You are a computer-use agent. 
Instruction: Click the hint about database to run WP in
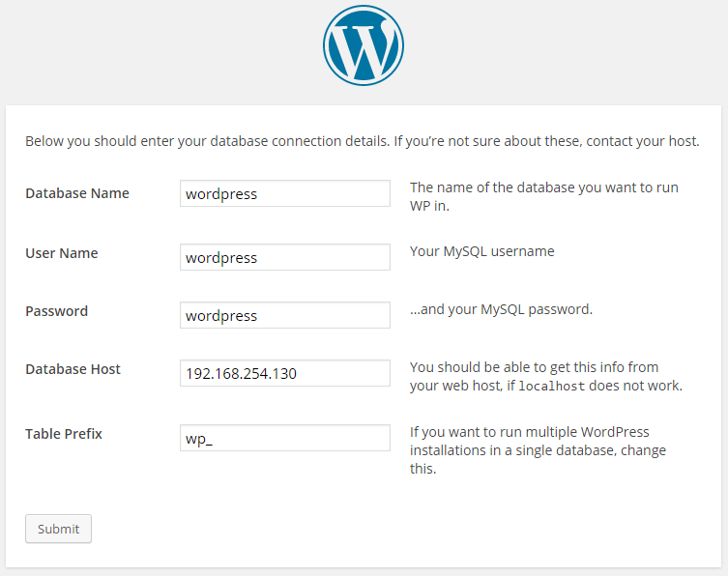[x=543, y=196]
